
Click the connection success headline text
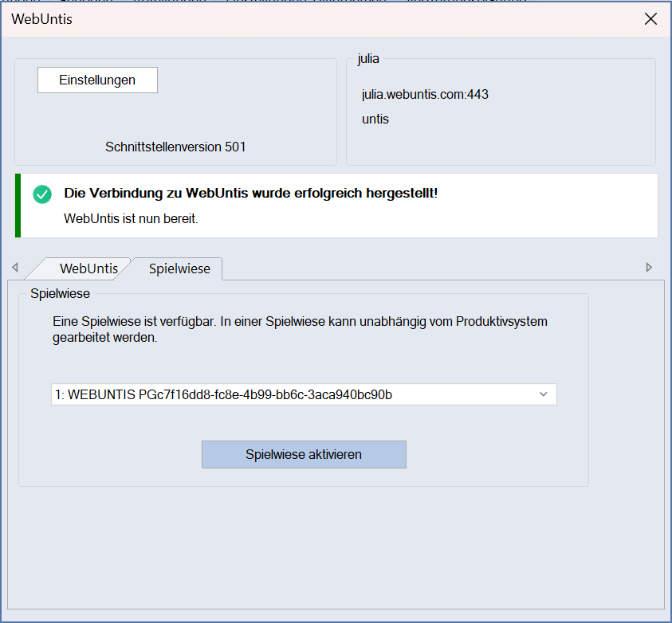click(x=251, y=193)
